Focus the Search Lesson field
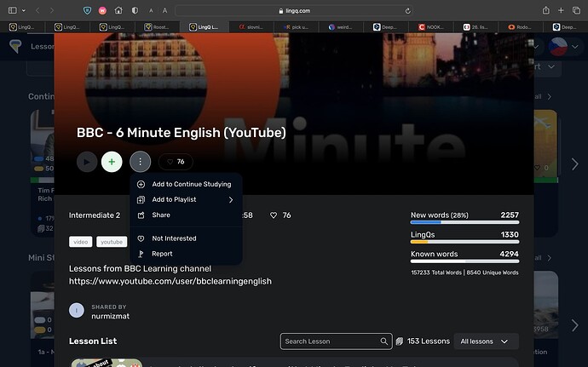 coord(336,341)
